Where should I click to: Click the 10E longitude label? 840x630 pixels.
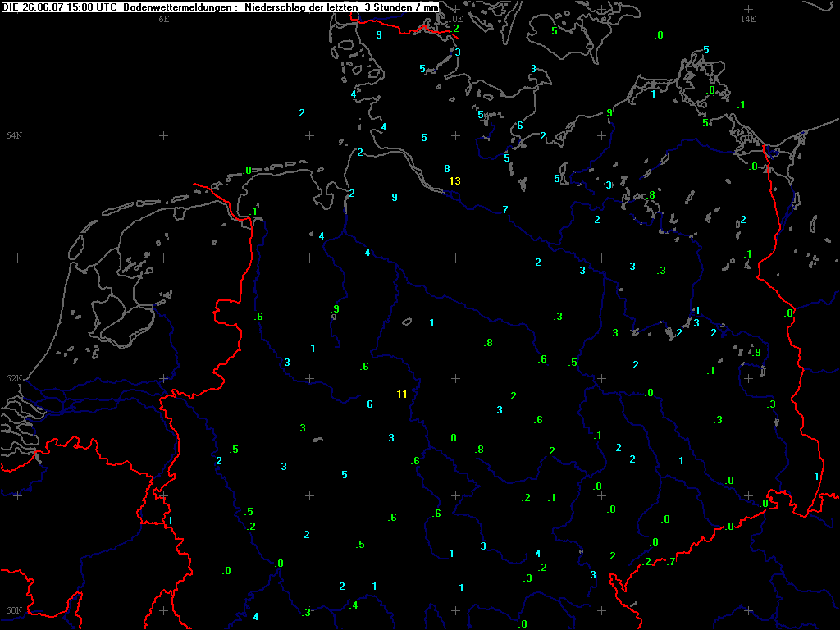point(455,18)
